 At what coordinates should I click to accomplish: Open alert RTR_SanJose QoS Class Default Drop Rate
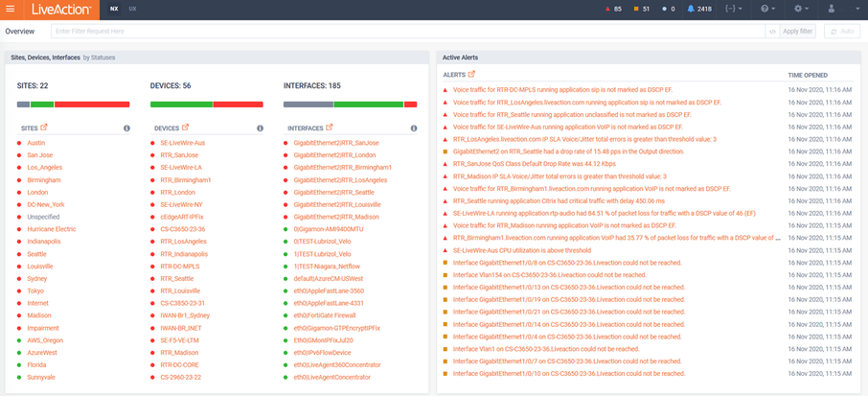535,163
